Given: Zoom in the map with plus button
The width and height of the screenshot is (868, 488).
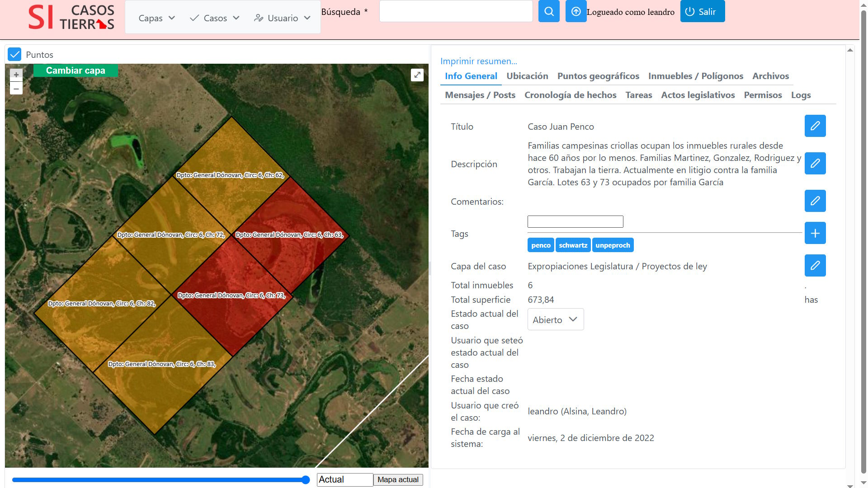Looking at the screenshot, I should coord(16,75).
